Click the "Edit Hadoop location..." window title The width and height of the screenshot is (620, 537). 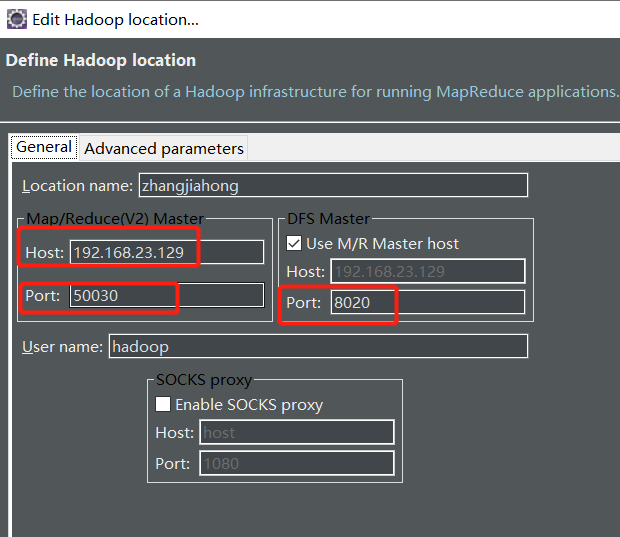(115, 20)
